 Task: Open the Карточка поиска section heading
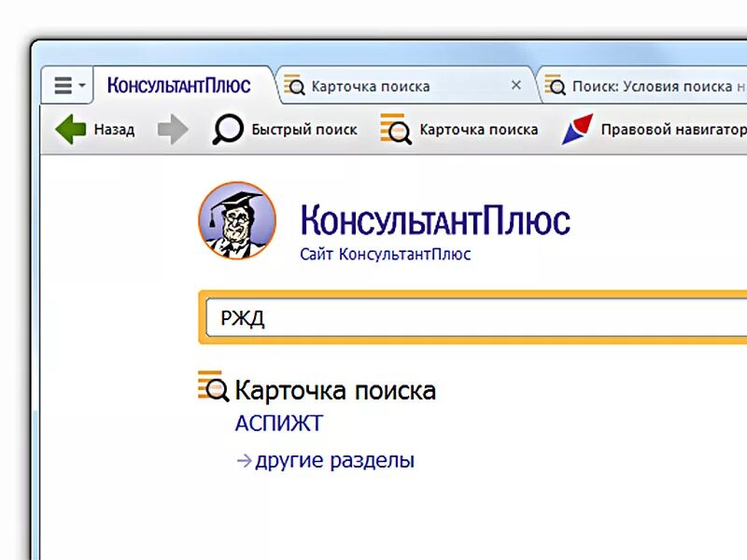[335, 391]
